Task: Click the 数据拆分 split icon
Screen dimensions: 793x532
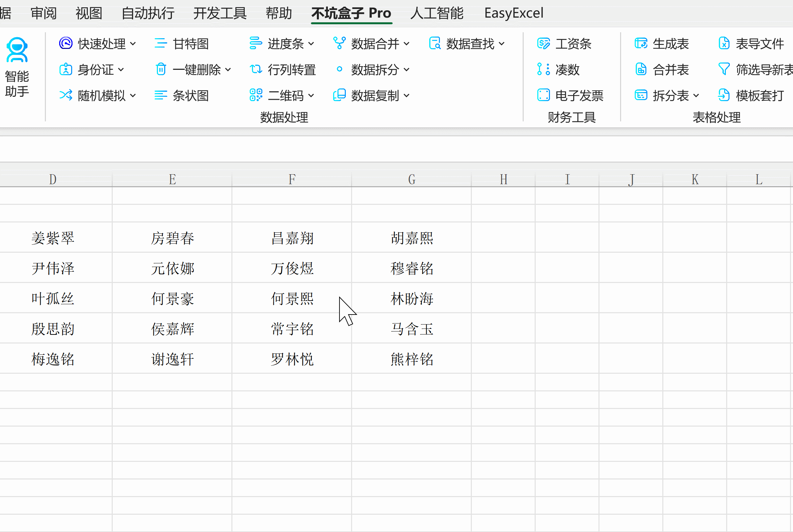Action: click(x=339, y=69)
